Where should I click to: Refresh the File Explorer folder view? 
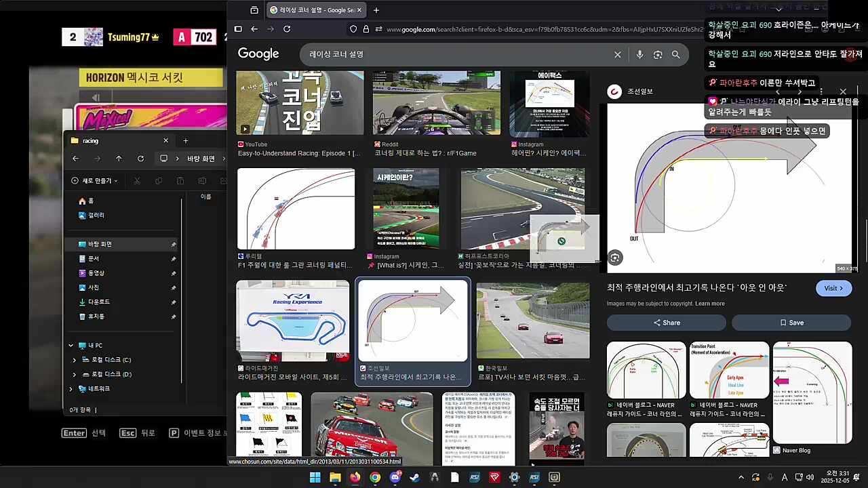click(x=140, y=159)
